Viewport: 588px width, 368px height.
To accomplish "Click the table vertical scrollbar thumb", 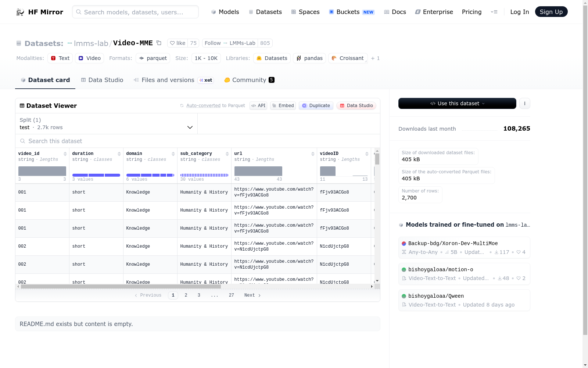I will pos(377,159).
